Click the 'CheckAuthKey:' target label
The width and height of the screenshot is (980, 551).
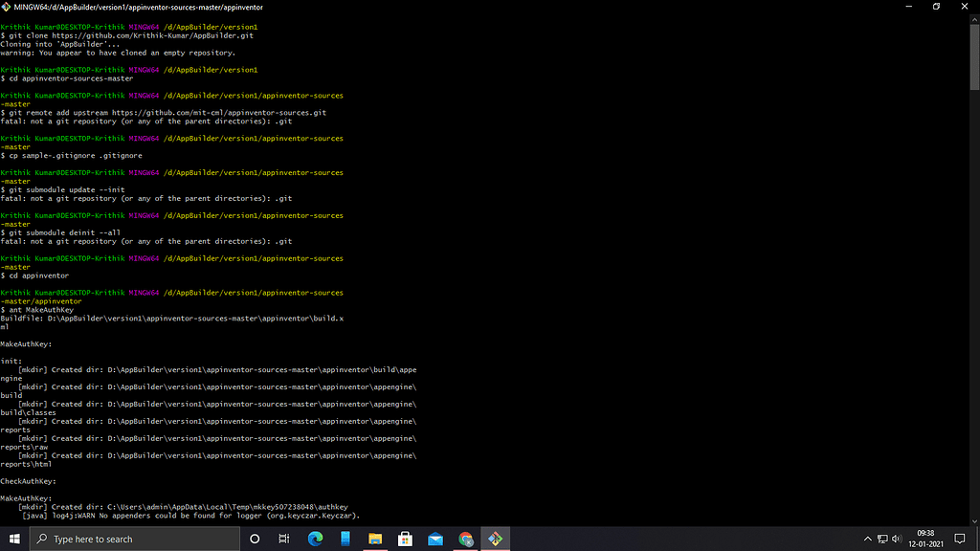tap(28, 481)
